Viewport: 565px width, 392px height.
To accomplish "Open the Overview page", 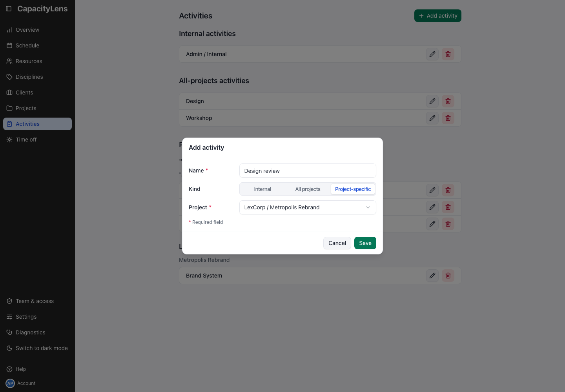I will 37,30.
